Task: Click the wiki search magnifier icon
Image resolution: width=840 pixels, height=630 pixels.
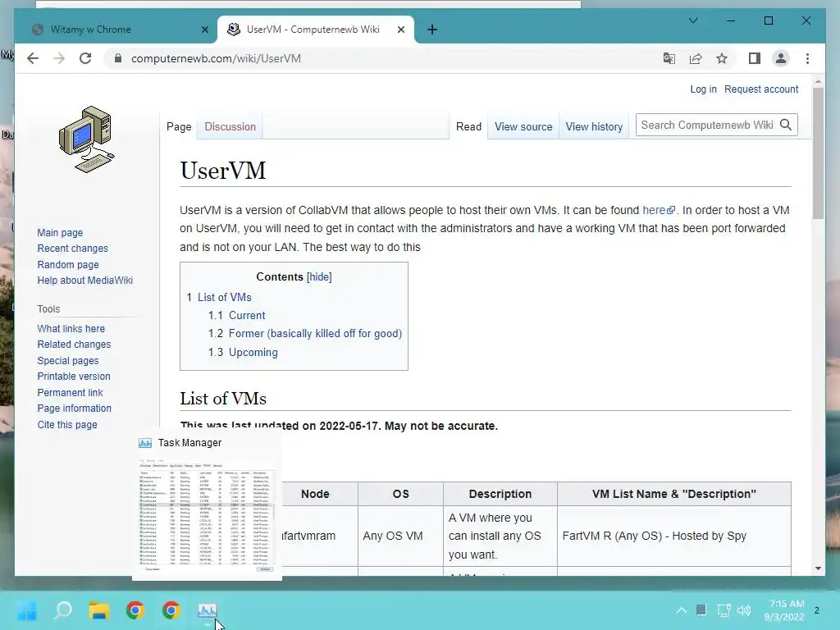Action: click(785, 125)
